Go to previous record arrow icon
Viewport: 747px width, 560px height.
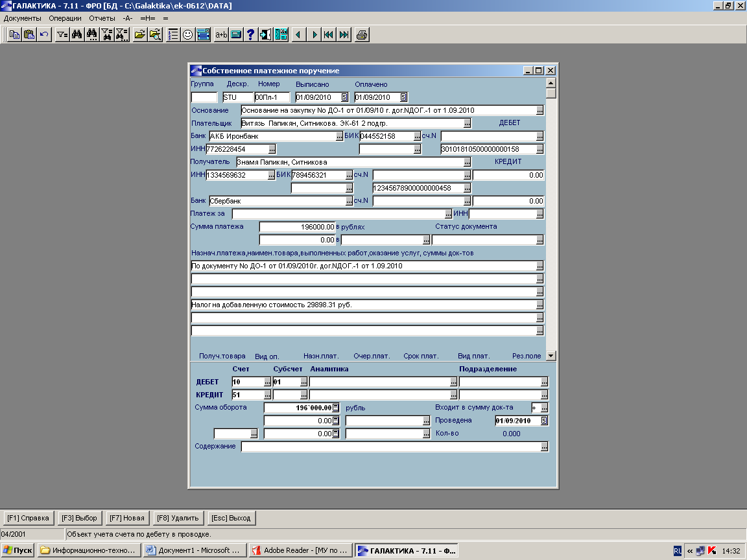point(298,35)
